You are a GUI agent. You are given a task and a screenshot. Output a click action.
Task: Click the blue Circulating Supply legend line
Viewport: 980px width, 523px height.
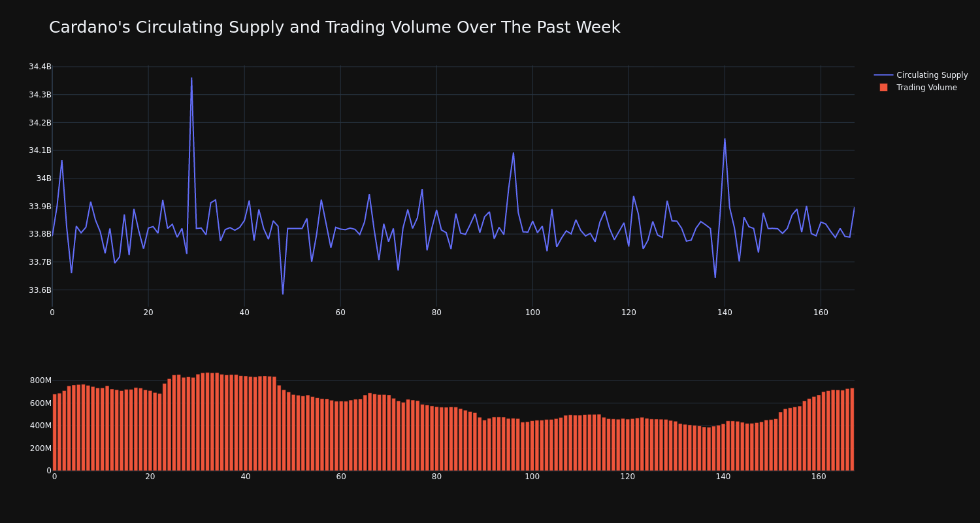[x=883, y=75]
